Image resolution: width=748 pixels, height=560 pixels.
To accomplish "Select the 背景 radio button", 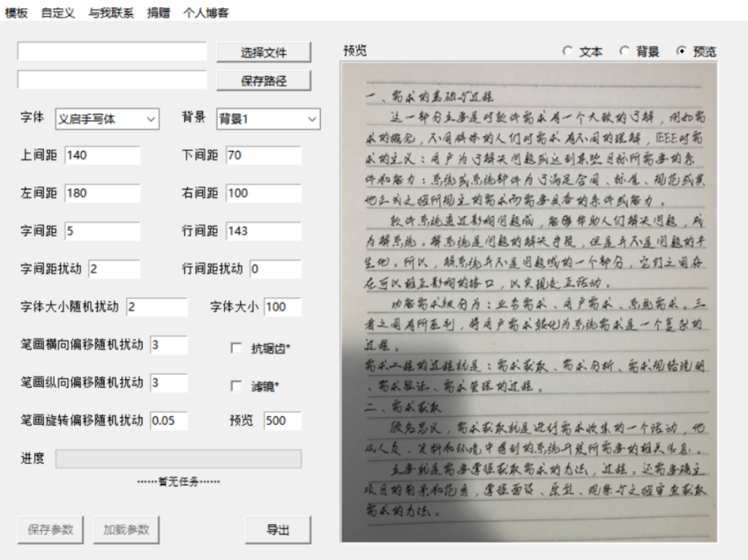I will (x=625, y=52).
